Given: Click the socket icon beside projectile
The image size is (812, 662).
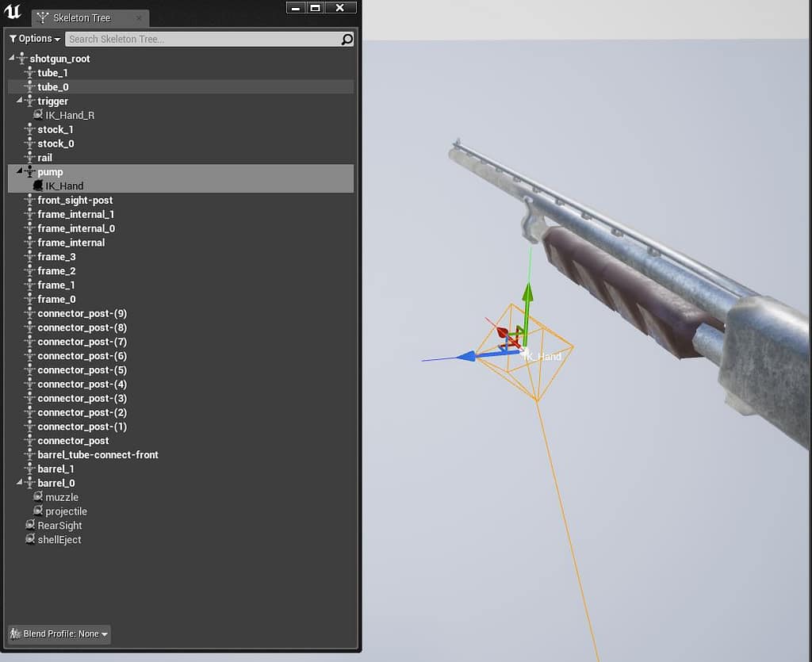Looking at the screenshot, I should click(38, 511).
